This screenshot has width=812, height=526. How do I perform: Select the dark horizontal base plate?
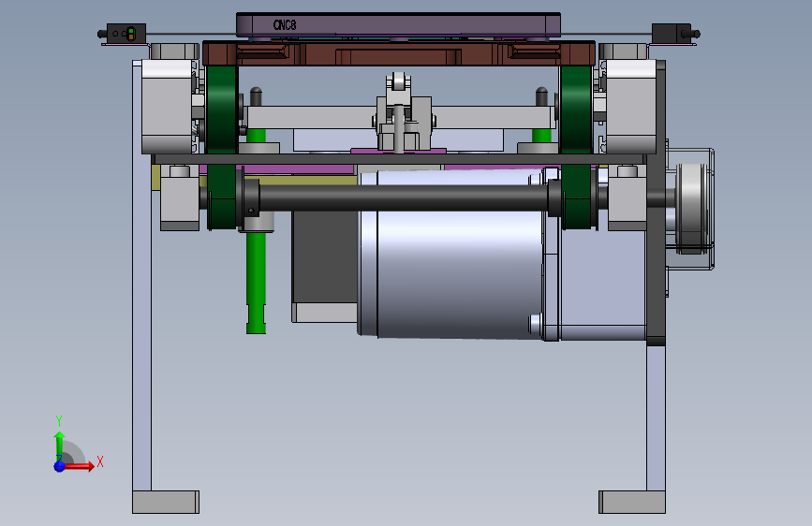tap(399, 159)
